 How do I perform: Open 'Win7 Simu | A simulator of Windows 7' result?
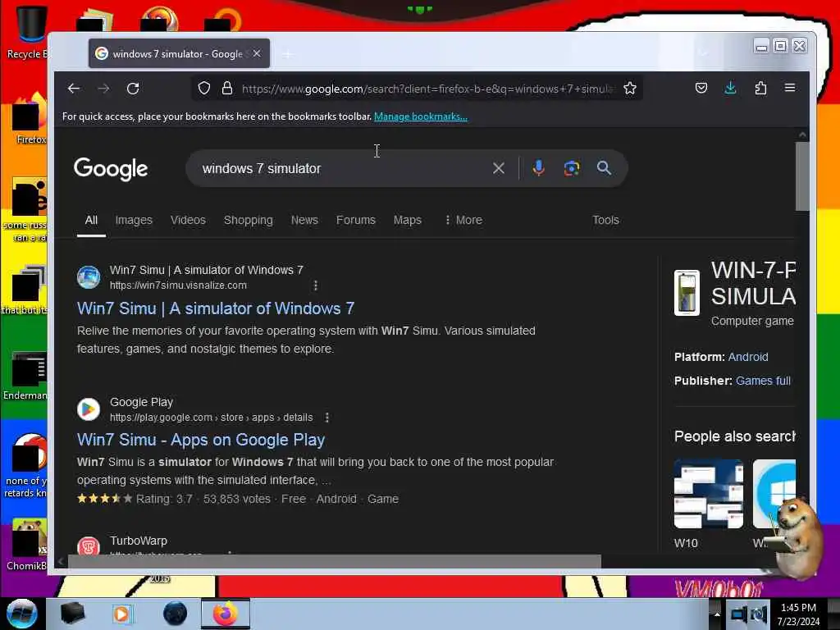click(x=216, y=308)
